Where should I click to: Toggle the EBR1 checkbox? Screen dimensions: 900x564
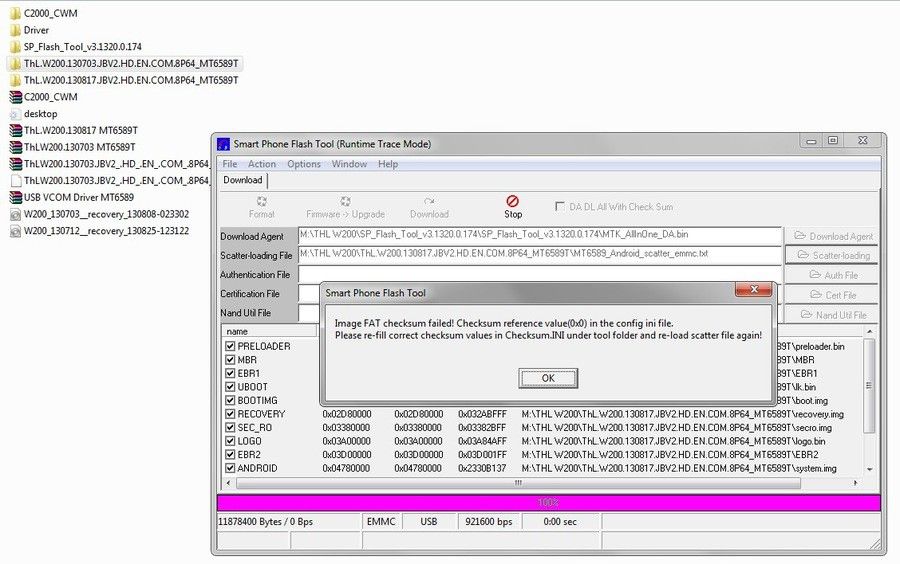pos(230,373)
